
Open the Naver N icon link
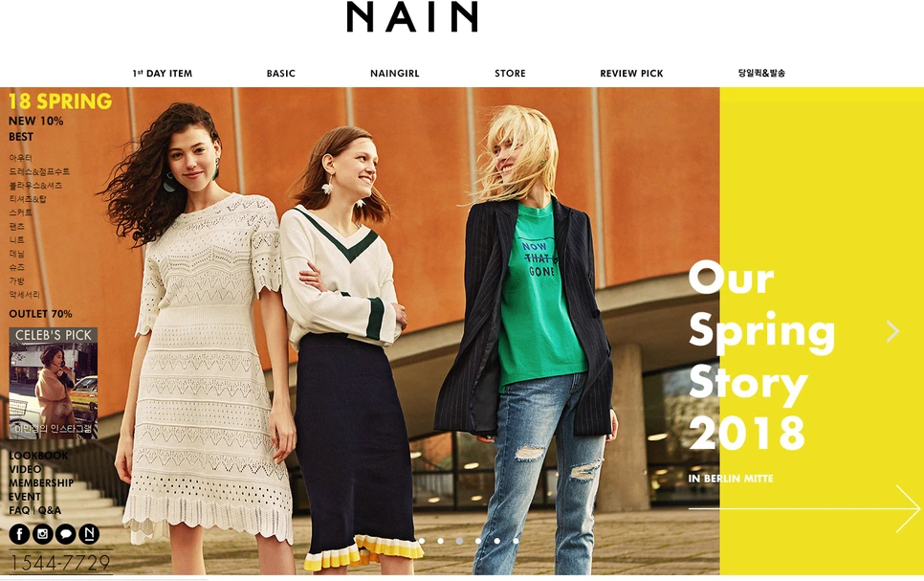point(89,534)
